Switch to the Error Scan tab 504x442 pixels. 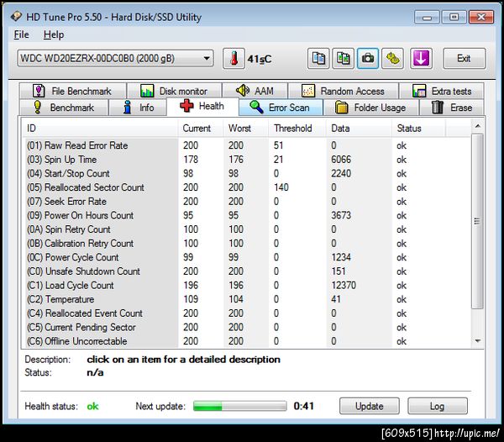281,108
